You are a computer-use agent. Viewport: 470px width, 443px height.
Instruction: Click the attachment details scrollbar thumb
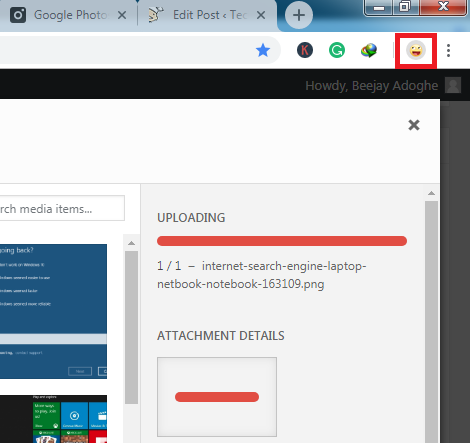coord(431,322)
